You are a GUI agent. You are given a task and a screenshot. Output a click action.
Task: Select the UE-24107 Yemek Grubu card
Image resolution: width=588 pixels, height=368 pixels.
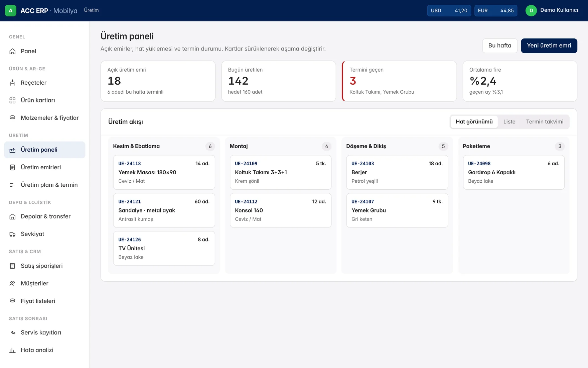click(397, 210)
